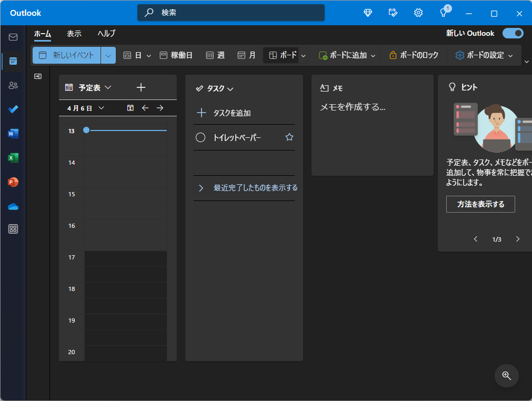Switch to the 表示 ribbon tab
The width and height of the screenshot is (532, 401).
pyautogui.click(x=74, y=33)
